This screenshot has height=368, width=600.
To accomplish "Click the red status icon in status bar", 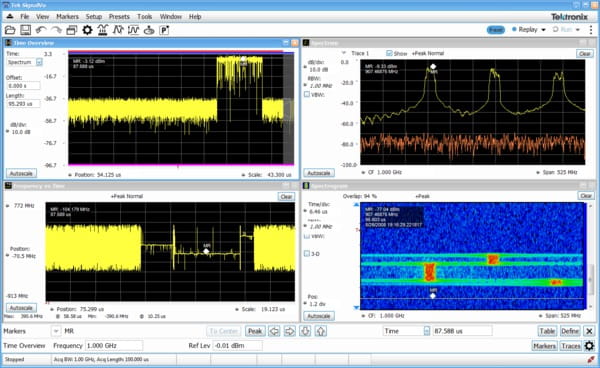I will point(591,359).
